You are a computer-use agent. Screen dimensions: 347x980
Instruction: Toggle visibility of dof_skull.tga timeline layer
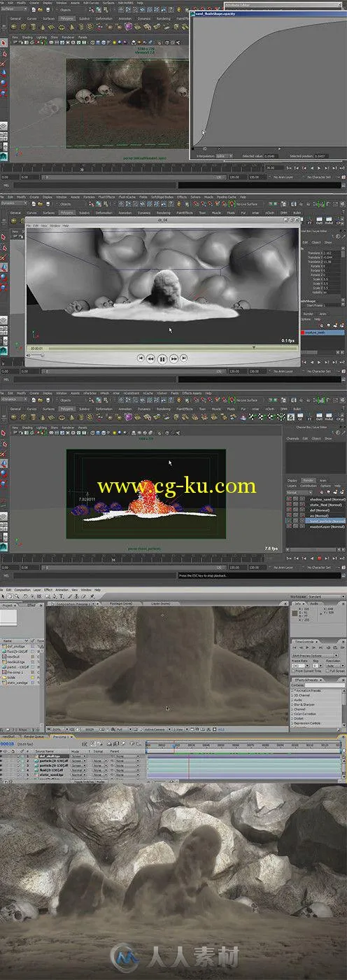[x=3, y=756]
